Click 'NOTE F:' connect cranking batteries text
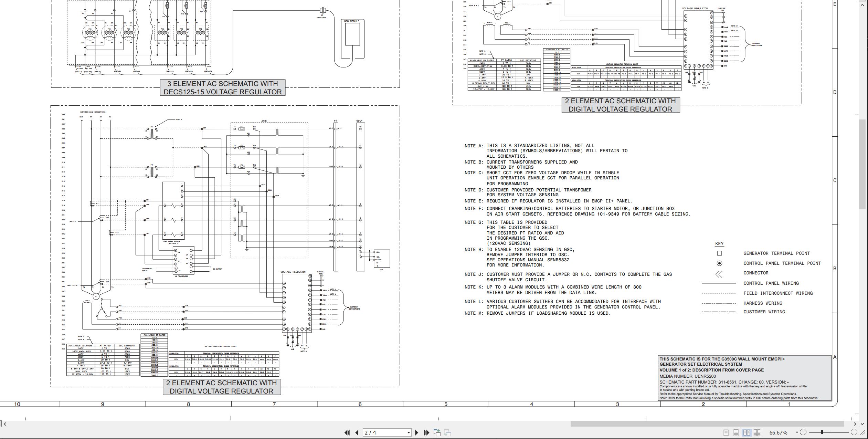The width and height of the screenshot is (868, 439). click(578, 211)
